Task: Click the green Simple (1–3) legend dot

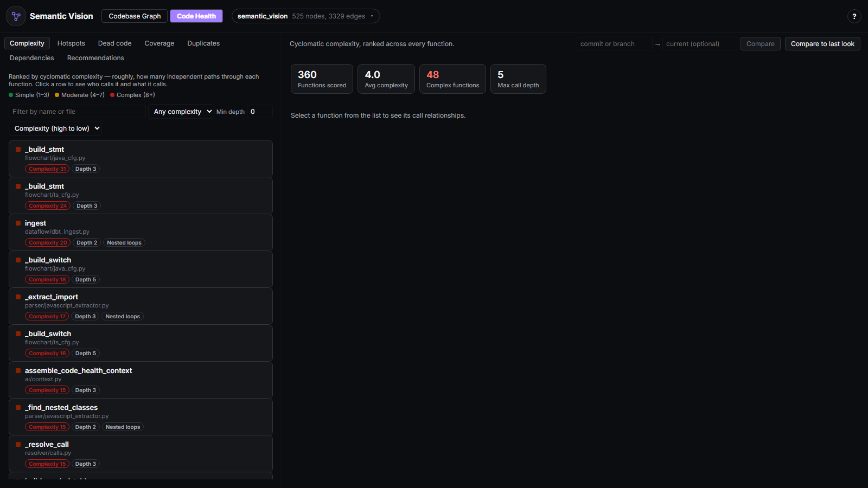Action: [x=11, y=95]
